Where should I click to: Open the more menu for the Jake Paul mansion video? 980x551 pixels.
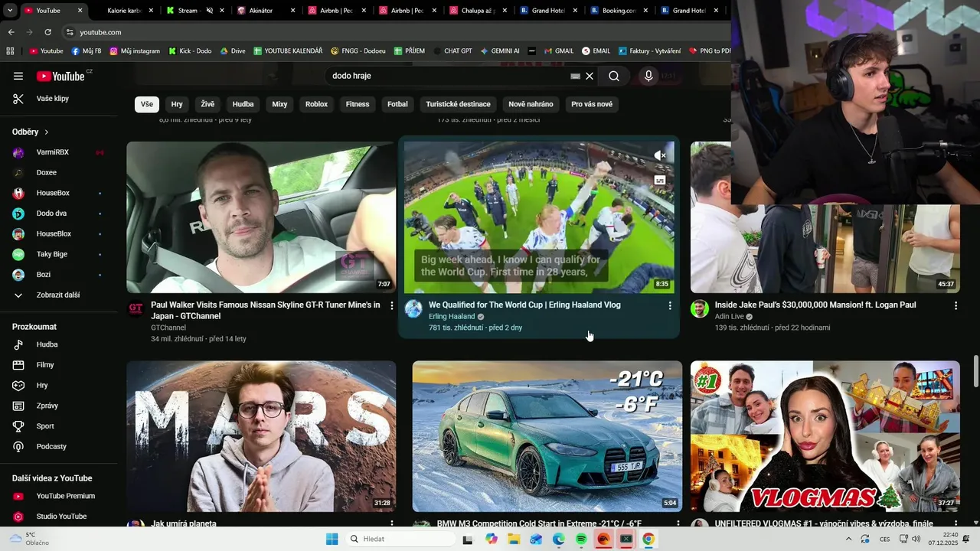click(955, 305)
